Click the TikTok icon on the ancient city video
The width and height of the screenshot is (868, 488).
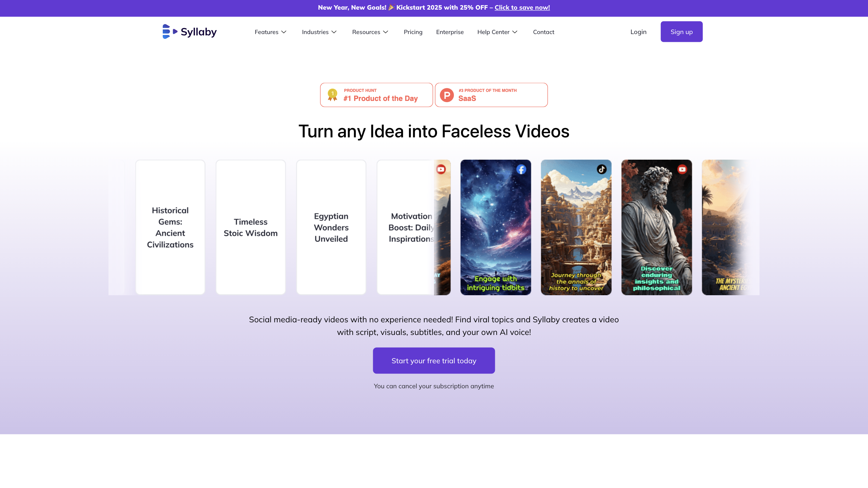click(x=602, y=169)
